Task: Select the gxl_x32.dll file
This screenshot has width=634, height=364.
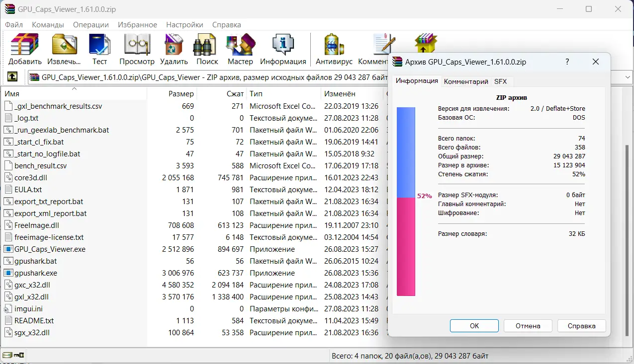Action: pyautogui.click(x=31, y=296)
